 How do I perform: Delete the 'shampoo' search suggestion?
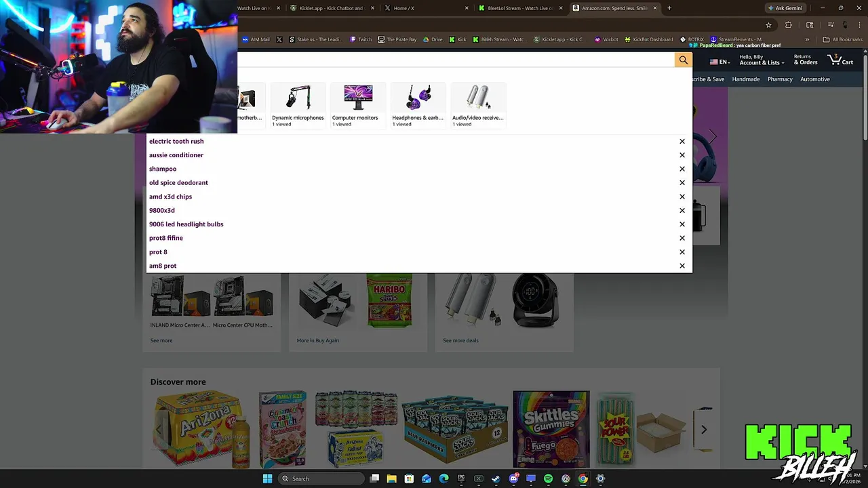(x=682, y=169)
